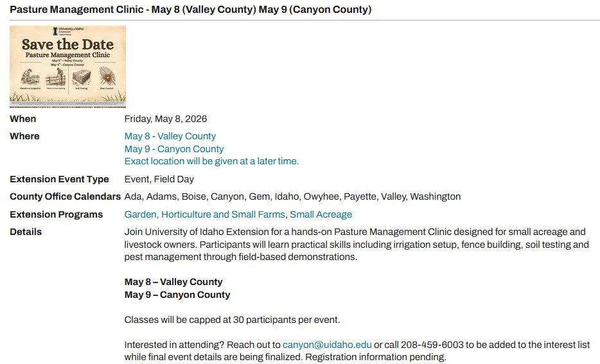
Task: Email canyon@uidaho.edu via the link
Action: (327, 345)
